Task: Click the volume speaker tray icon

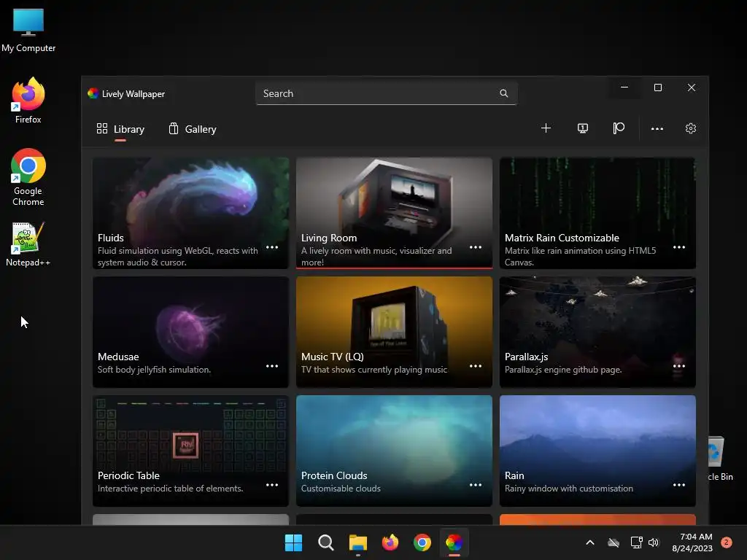Action: point(654,542)
